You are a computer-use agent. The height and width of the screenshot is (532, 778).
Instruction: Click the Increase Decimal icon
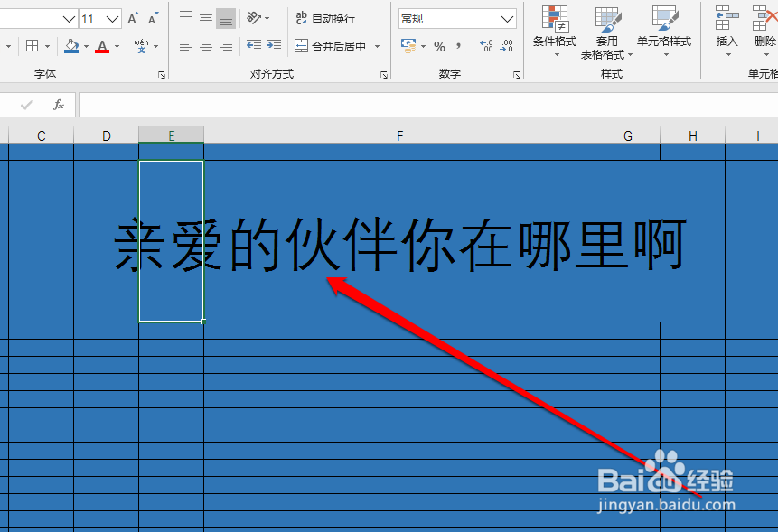coord(486,45)
